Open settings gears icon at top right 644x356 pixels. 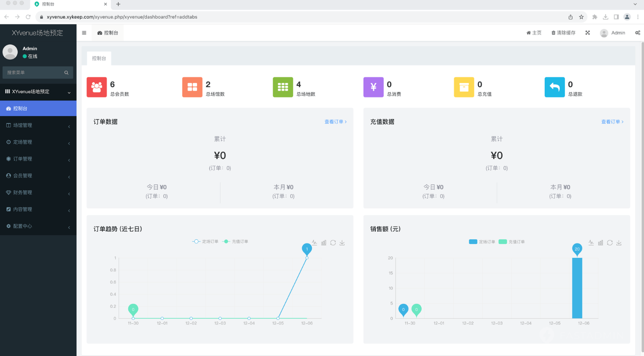pos(638,33)
